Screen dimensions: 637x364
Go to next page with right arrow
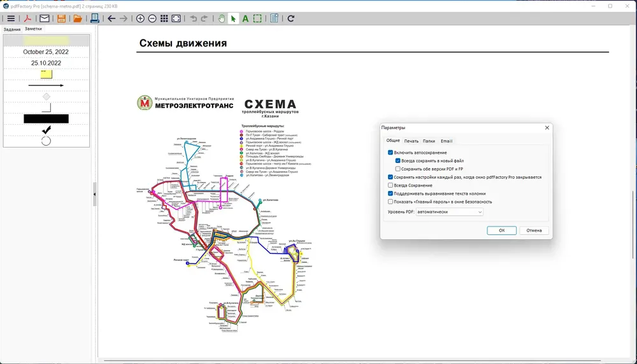tap(124, 18)
